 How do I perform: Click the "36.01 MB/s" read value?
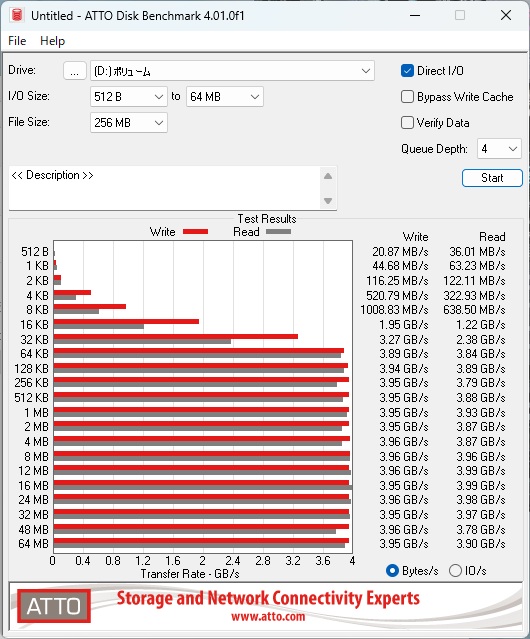tap(477, 252)
